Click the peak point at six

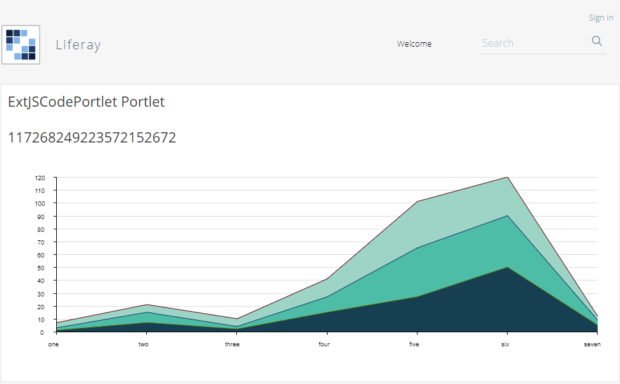pyautogui.click(x=507, y=177)
